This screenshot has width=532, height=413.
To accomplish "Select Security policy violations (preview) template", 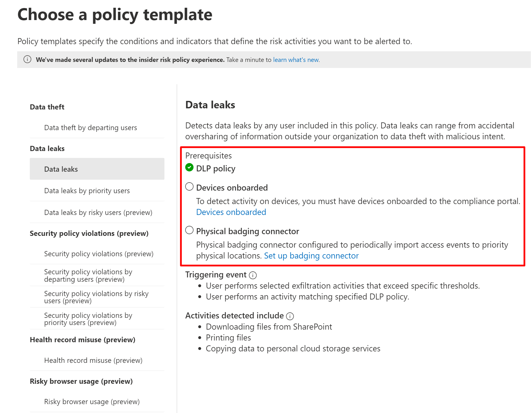I will point(99,254).
